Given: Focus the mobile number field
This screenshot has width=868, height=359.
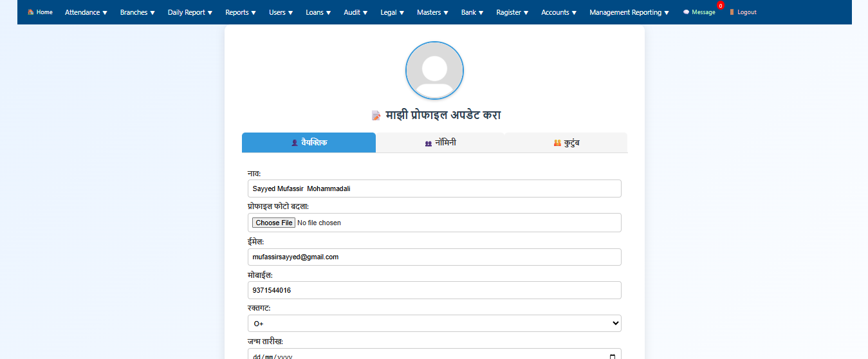Looking at the screenshot, I should pos(434,290).
